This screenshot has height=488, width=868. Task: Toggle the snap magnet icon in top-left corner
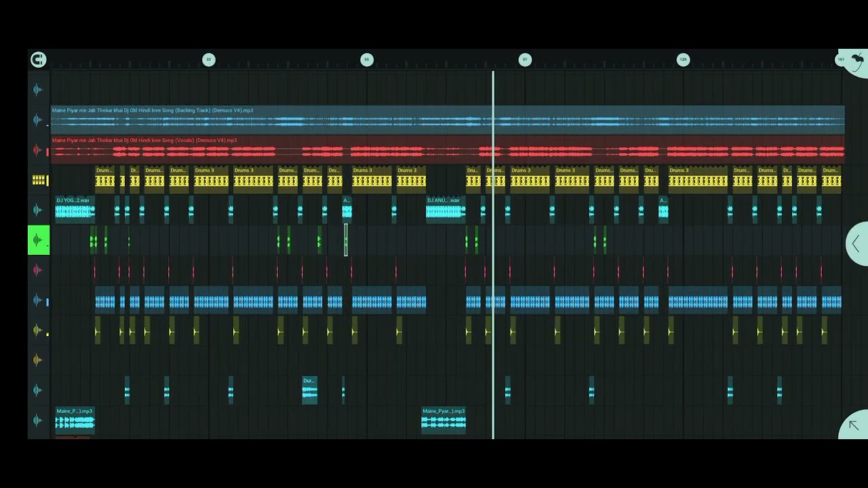tap(39, 60)
